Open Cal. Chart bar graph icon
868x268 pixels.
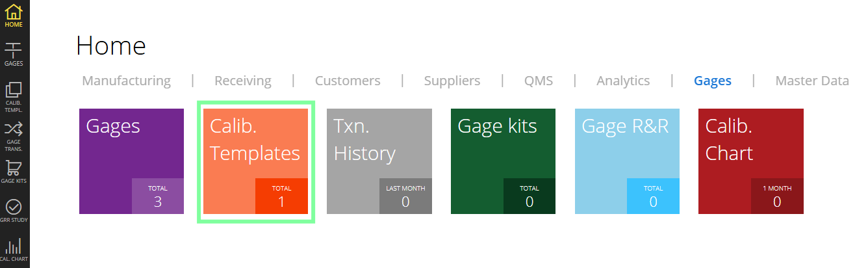[14, 249]
